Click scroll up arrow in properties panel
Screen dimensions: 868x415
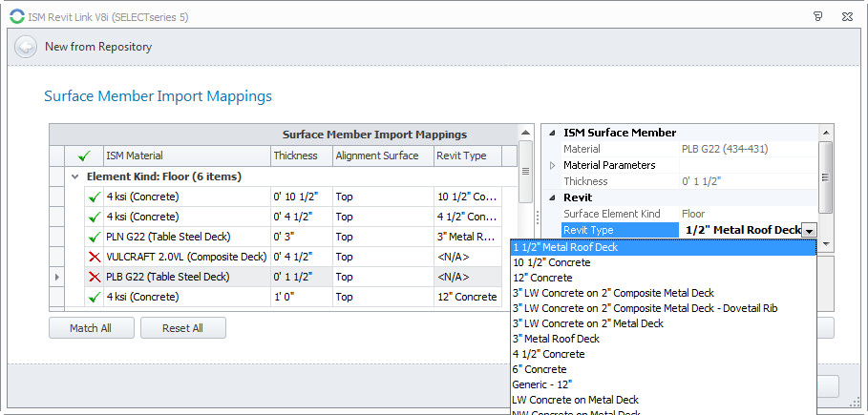(825, 133)
